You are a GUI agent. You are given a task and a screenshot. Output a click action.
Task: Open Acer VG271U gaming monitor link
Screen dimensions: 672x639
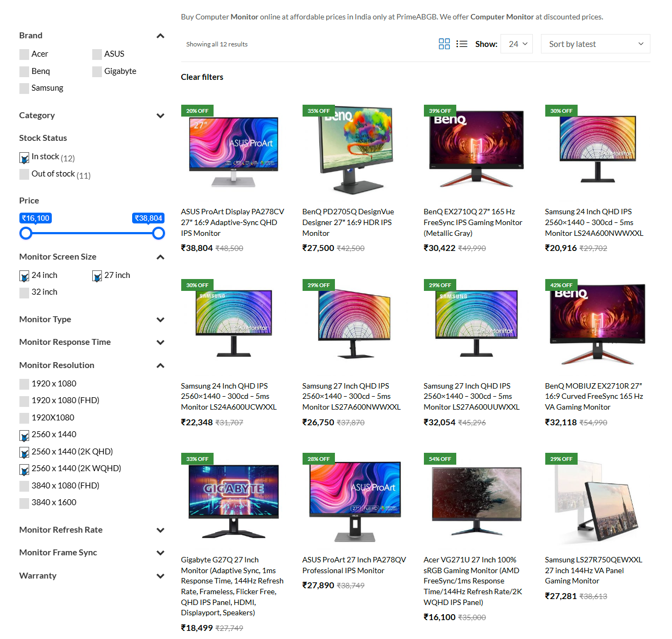click(473, 581)
